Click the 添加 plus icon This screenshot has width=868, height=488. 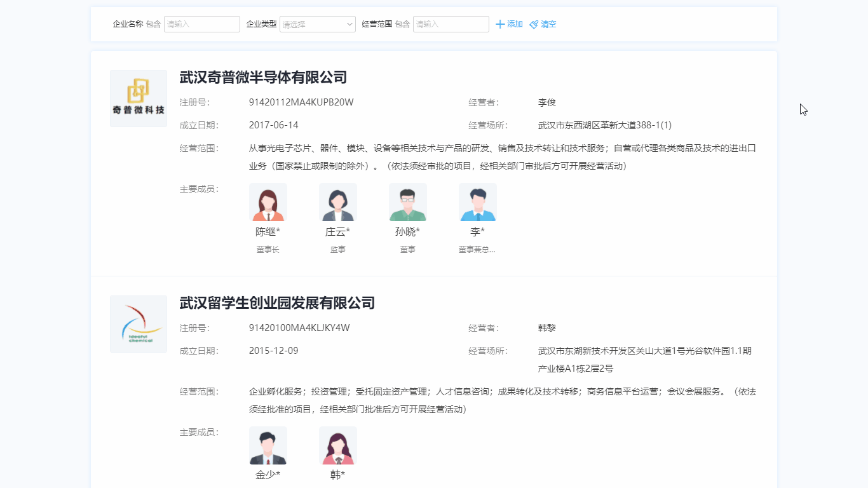499,24
